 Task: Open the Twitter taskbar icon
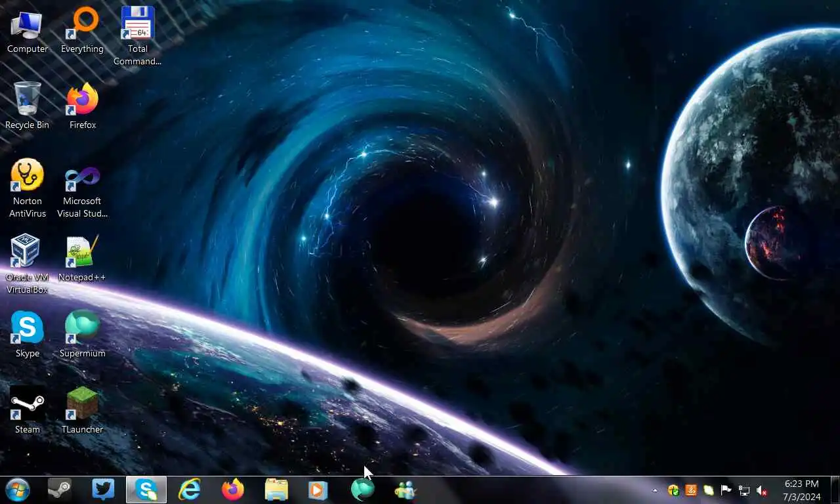coord(103,490)
